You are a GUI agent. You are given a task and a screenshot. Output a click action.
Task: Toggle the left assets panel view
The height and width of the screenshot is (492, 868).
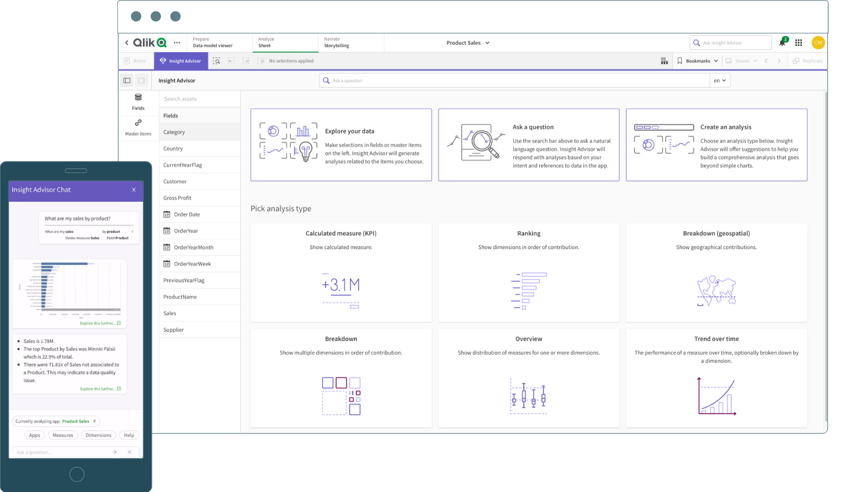coord(127,80)
